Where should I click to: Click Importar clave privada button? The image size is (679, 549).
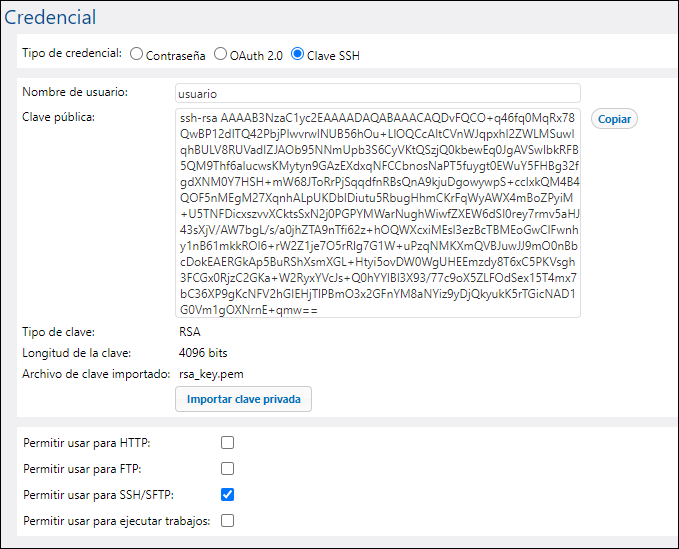(243, 399)
